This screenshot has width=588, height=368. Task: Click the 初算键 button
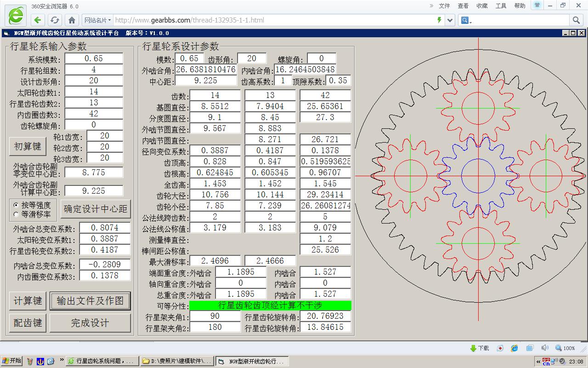28,146
